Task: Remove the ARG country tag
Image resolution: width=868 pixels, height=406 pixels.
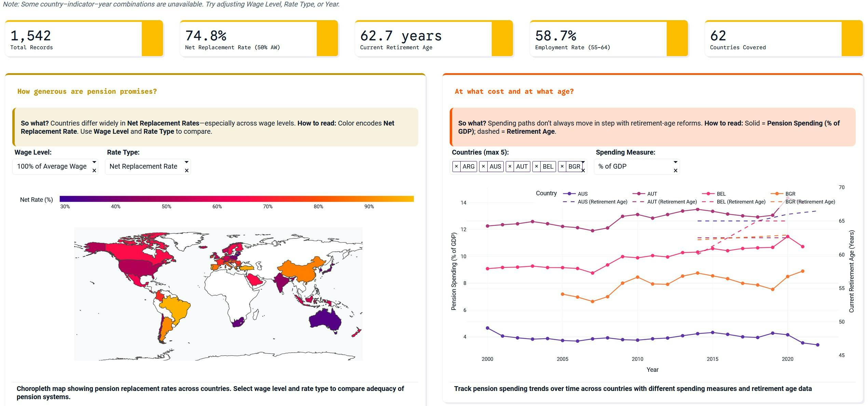Action: (457, 167)
